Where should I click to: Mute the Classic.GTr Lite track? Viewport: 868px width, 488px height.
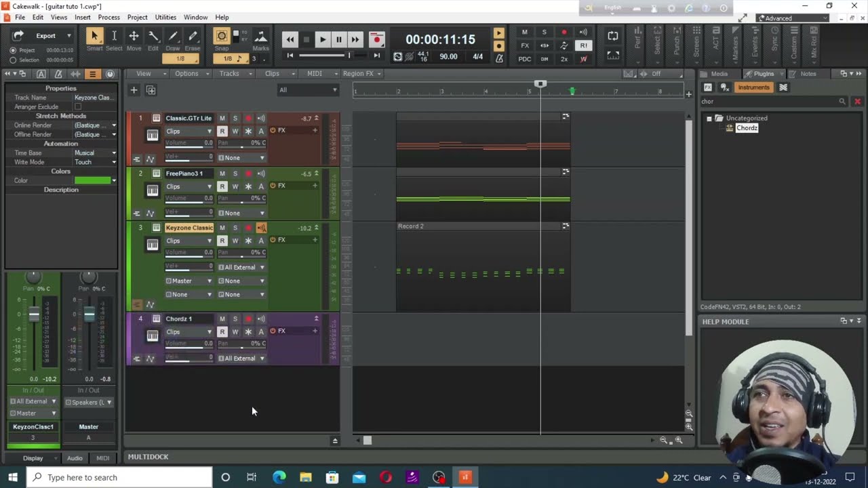coord(222,119)
